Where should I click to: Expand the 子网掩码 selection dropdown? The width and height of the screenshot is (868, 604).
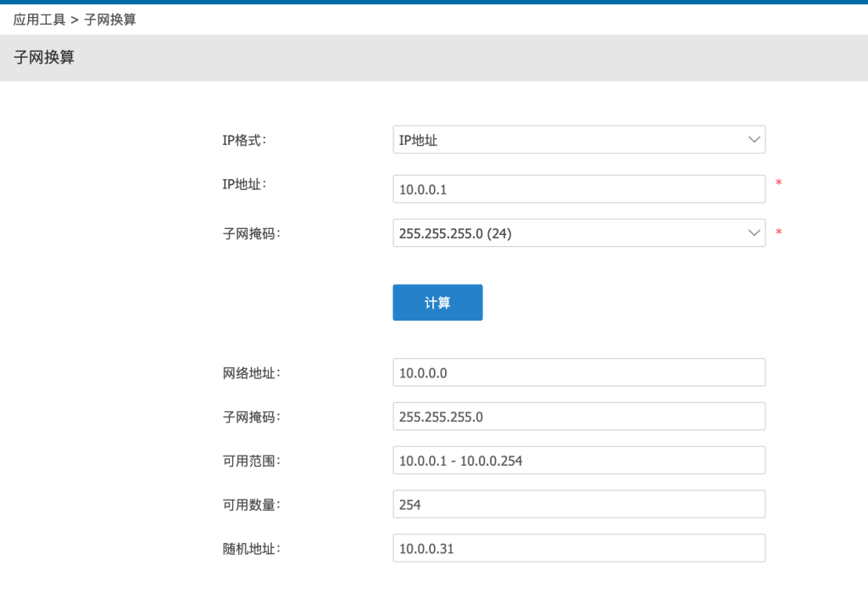coord(579,232)
